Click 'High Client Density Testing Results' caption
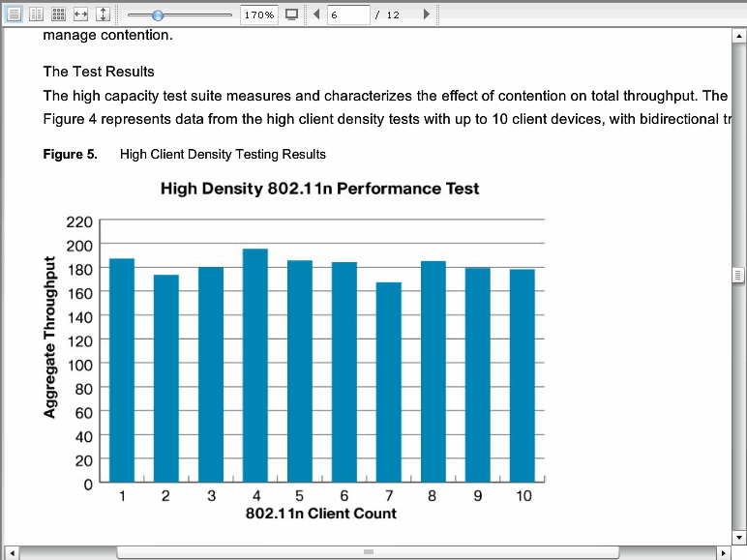The image size is (747, 560). point(223,155)
